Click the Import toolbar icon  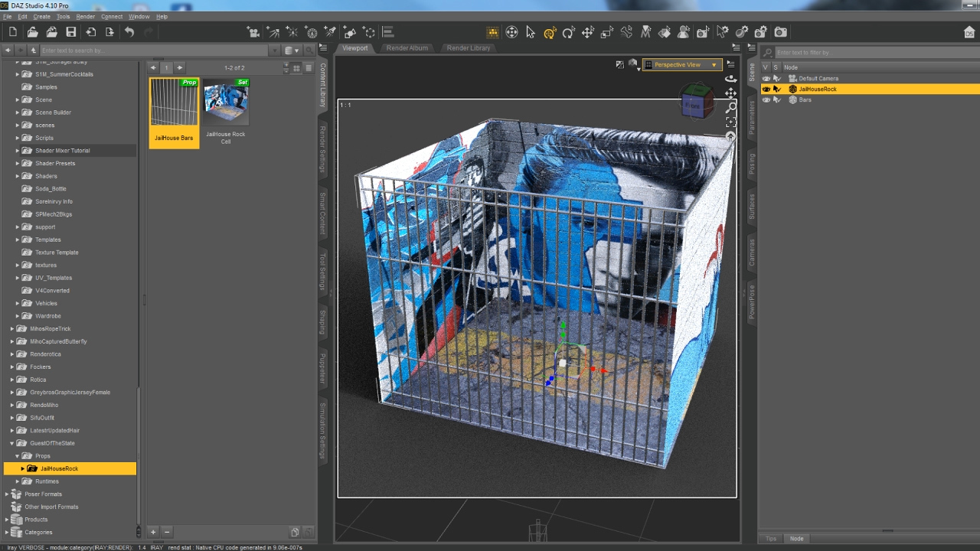click(90, 32)
